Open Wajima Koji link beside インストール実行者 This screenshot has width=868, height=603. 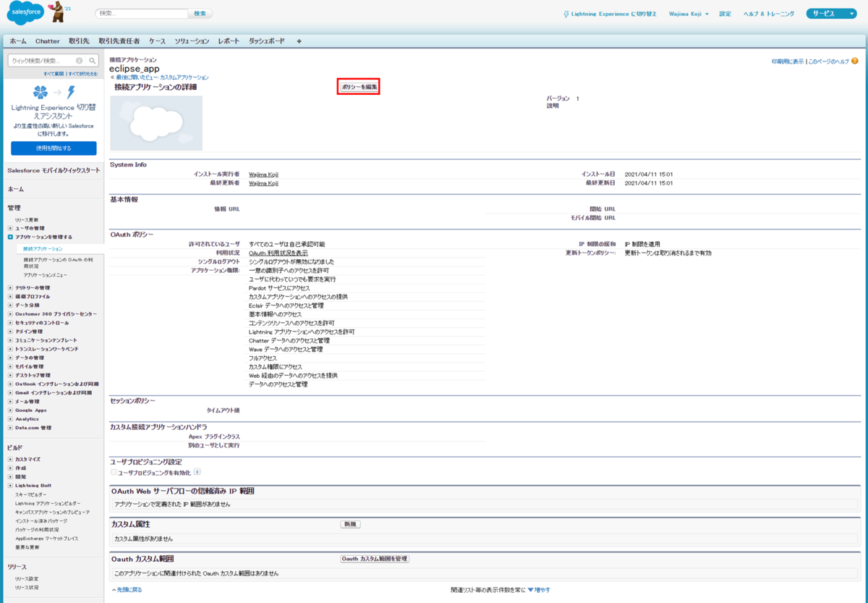point(264,174)
